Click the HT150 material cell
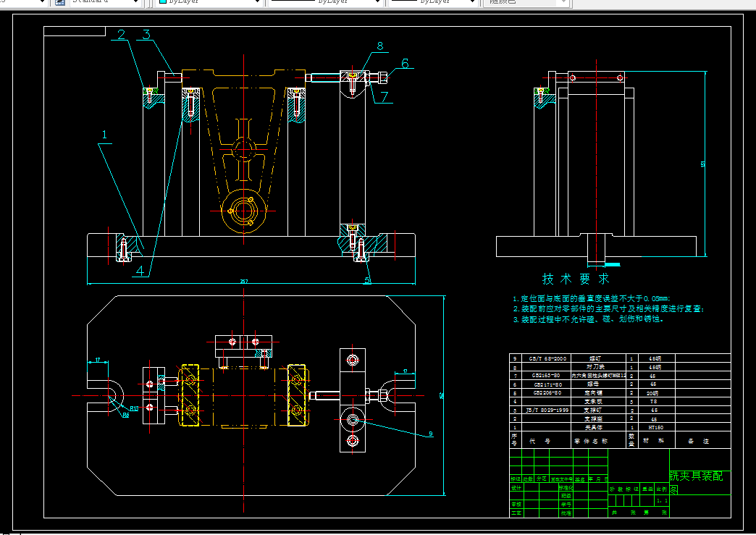The height and width of the screenshot is (535, 756). click(655, 427)
